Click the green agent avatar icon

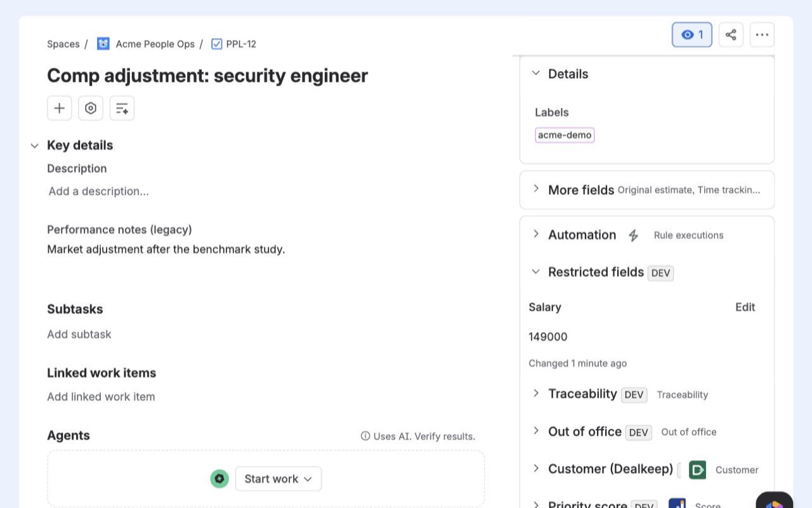point(219,479)
